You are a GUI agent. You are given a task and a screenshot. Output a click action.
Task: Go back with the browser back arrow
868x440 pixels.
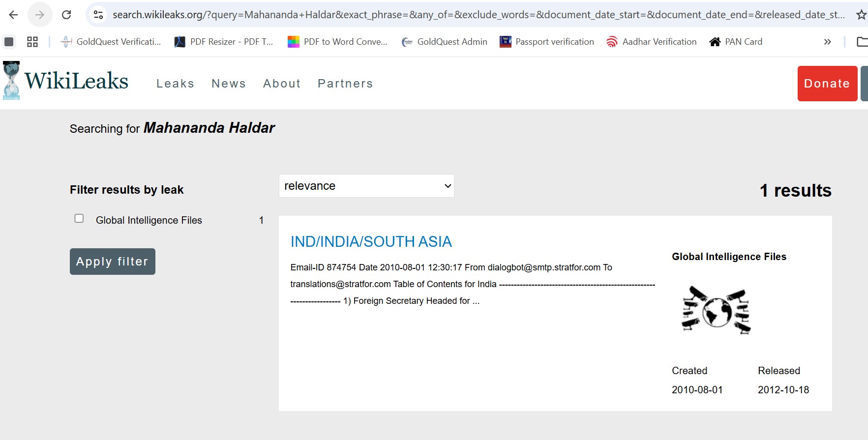[13, 15]
